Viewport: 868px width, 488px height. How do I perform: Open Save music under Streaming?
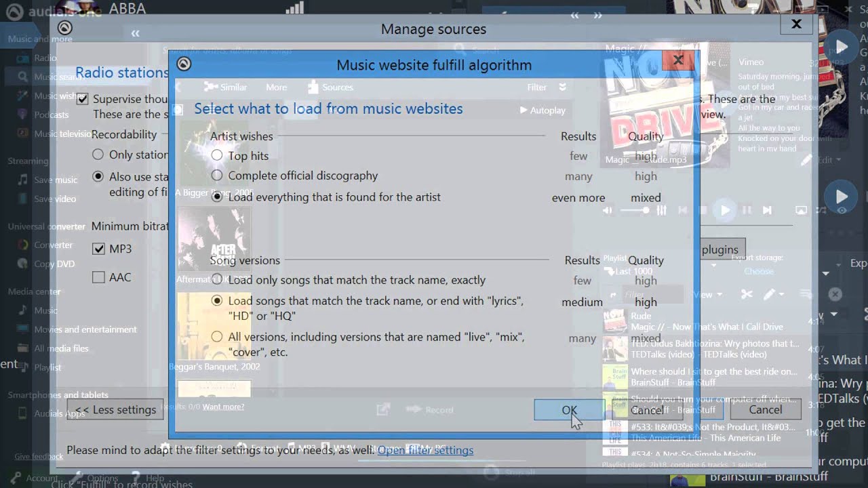point(56,180)
